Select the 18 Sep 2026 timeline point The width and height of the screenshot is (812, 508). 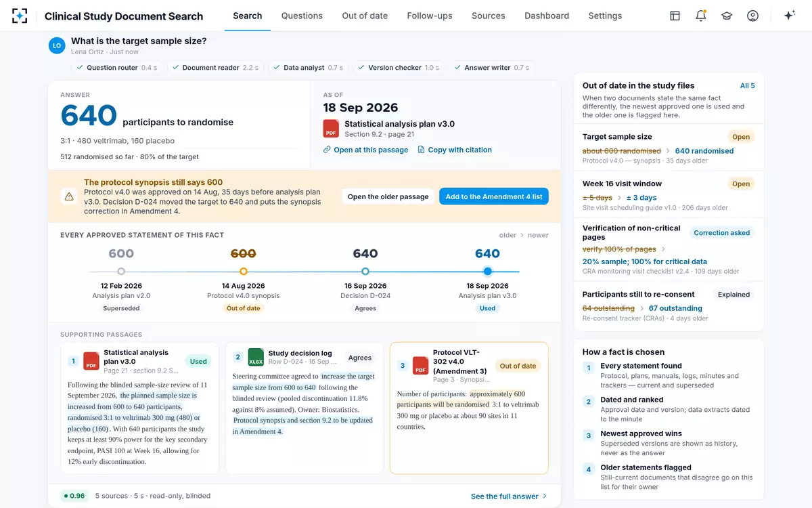point(487,272)
